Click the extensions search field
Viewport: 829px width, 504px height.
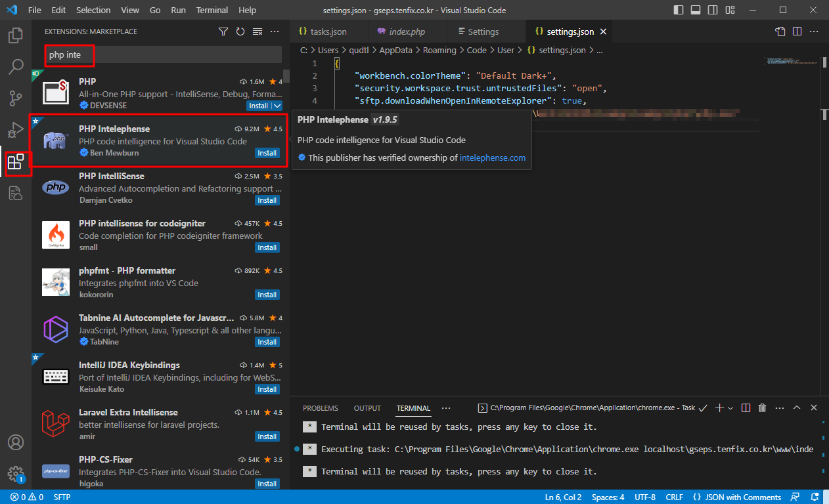[x=163, y=55]
